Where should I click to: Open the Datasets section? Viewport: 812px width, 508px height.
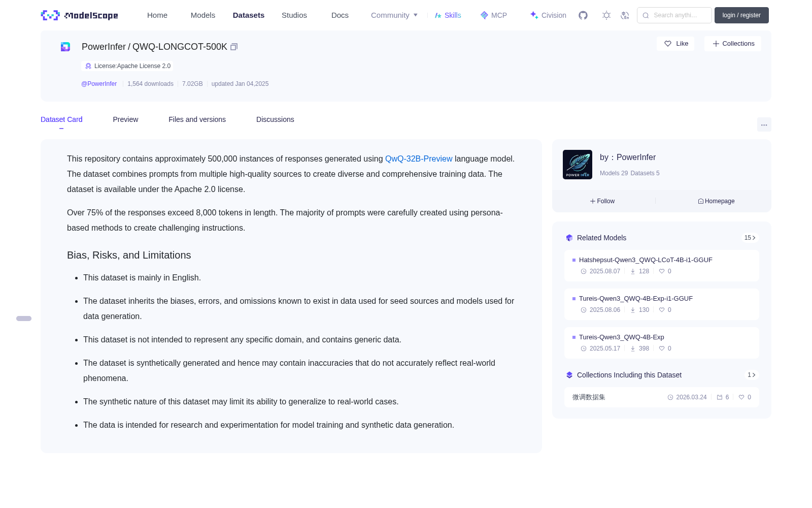coord(249,15)
